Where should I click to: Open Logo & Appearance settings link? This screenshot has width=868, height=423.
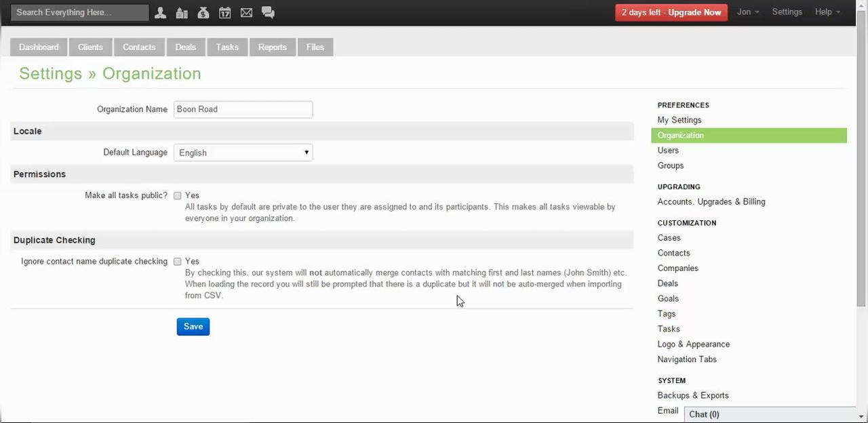(x=693, y=344)
